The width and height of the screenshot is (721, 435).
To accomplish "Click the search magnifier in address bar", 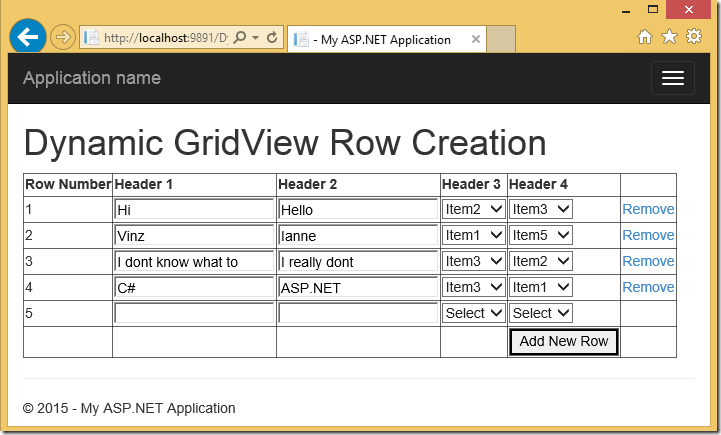I will click(240, 37).
